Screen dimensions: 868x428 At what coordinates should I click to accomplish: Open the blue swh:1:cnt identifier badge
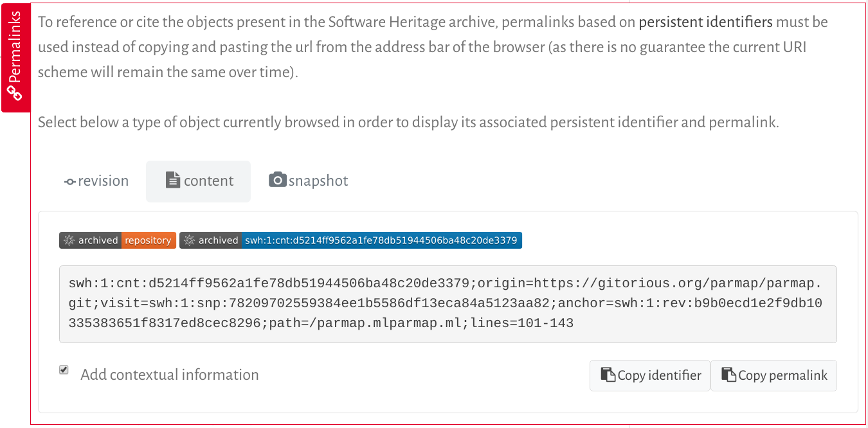point(381,240)
